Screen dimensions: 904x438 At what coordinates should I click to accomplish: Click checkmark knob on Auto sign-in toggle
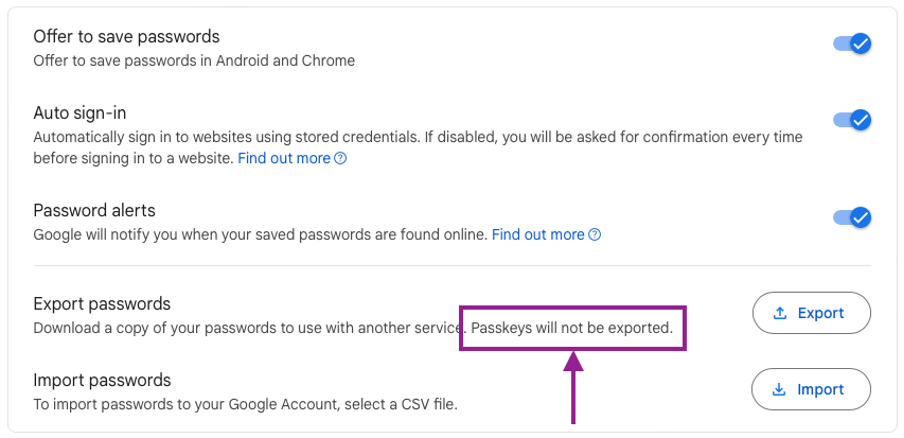[861, 120]
